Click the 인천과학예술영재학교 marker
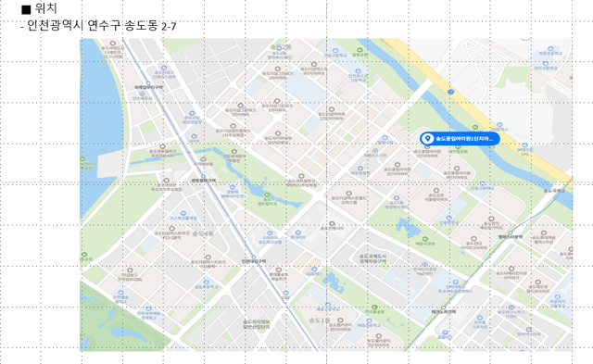The width and height of the screenshot is (593, 364). (148, 308)
